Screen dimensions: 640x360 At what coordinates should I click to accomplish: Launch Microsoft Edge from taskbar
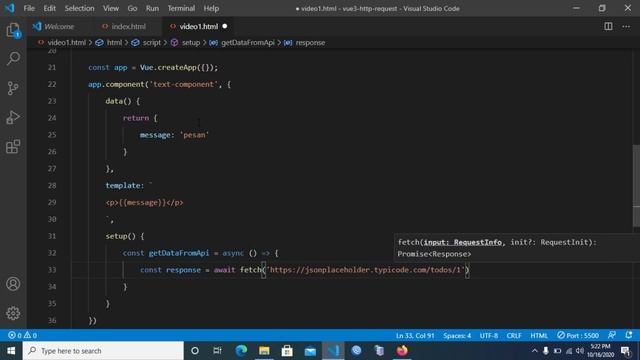(241, 351)
